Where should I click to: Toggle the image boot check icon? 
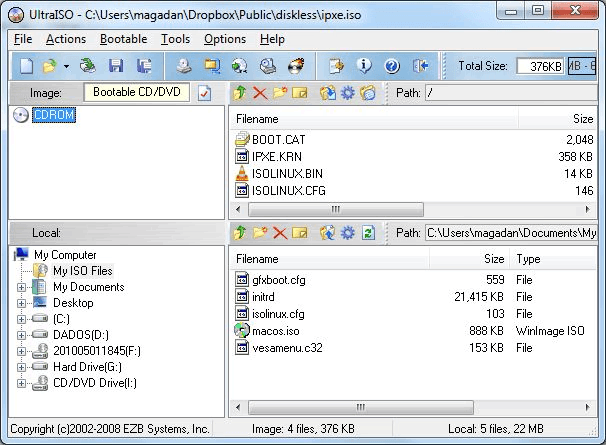click(204, 93)
